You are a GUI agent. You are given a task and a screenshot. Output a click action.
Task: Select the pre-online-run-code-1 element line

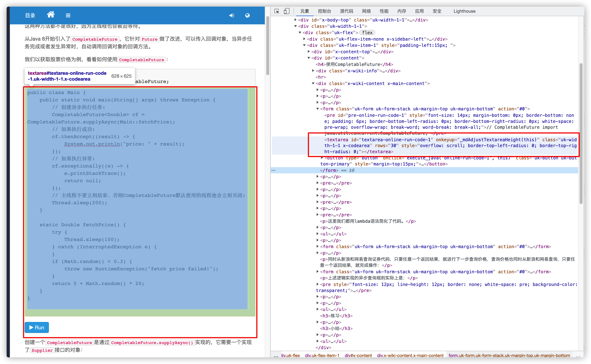(x=449, y=124)
